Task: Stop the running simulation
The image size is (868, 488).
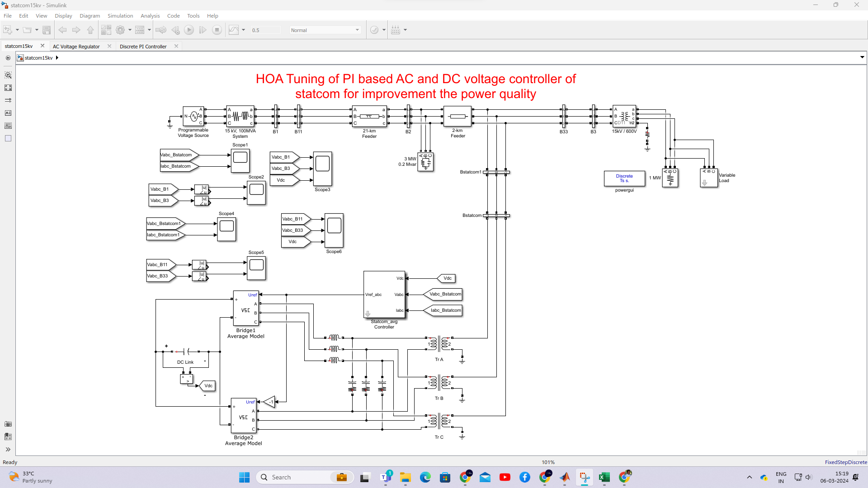Action: click(x=217, y=30)
